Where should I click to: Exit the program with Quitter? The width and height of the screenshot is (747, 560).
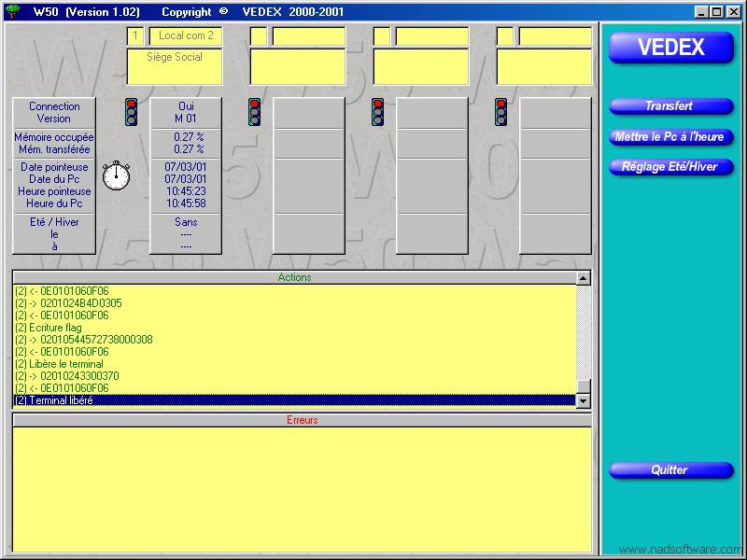[x=671, y=470]
